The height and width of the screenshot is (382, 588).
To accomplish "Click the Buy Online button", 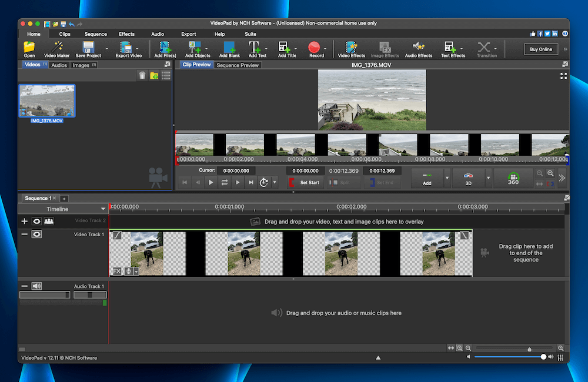I will pos(541,49).
